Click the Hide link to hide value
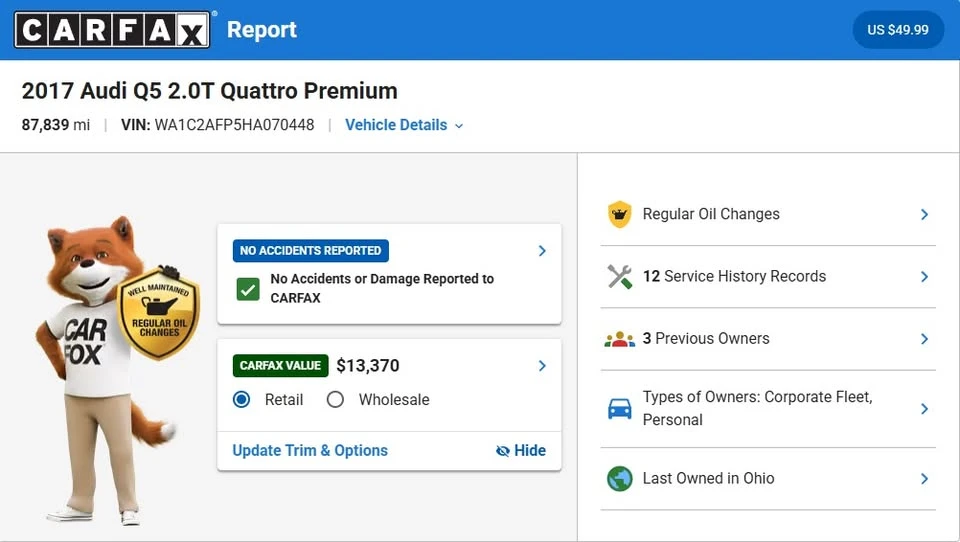960x542 pixels. [x=520, y=451]
